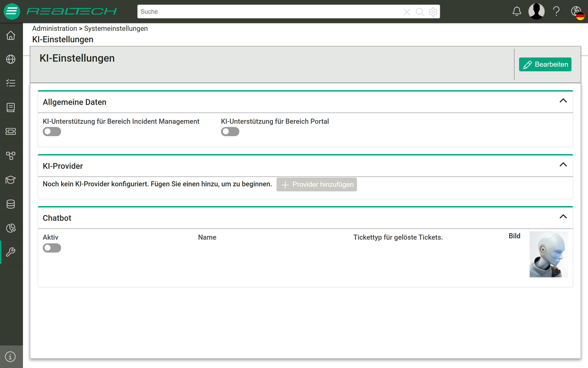Viewport: 588px width, 368px height.
Task: Open the main hamburger menu
Action: pyautogui.click(x=12, y=11)
